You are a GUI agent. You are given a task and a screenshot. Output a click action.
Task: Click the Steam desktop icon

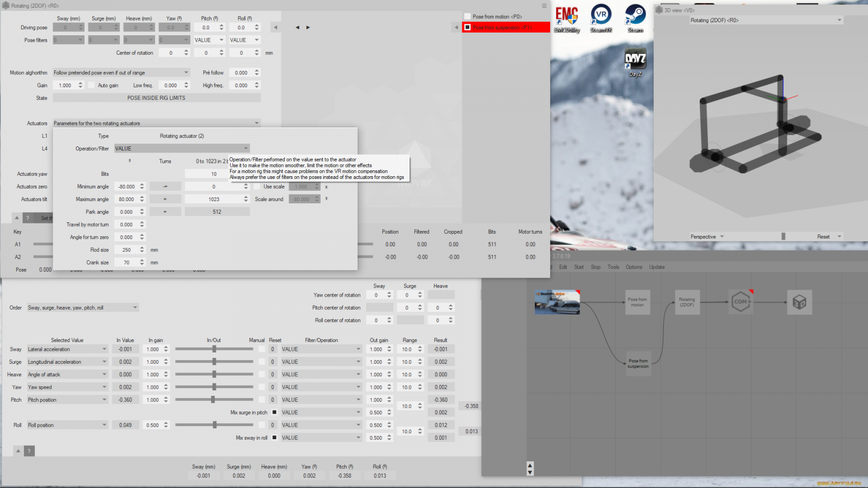pyautogui.click(x=635, y=17)
